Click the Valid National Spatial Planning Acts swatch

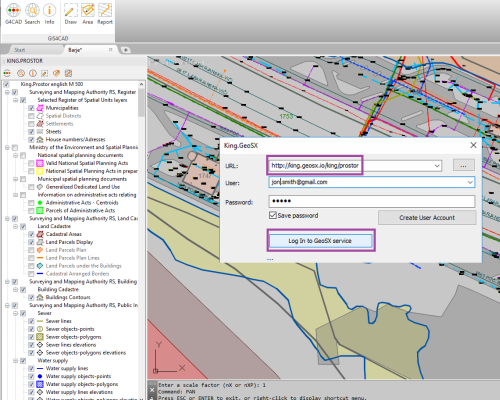click(x=40, y=163)
